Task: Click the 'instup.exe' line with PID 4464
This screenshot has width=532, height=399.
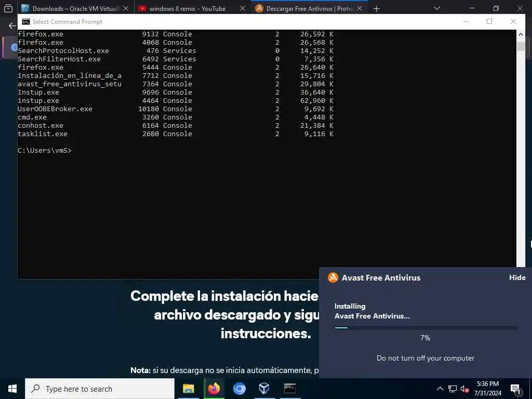Action: tap(176, 100)
